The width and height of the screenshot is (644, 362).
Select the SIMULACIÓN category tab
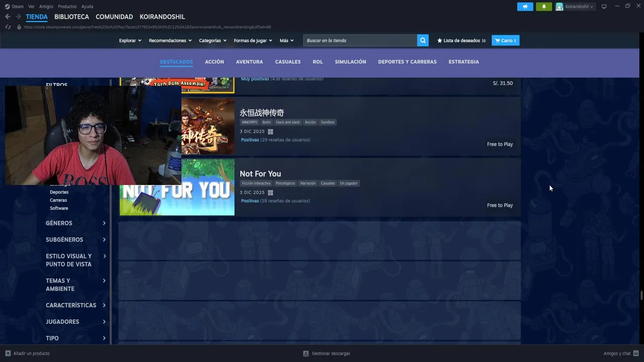coord(351,62)
